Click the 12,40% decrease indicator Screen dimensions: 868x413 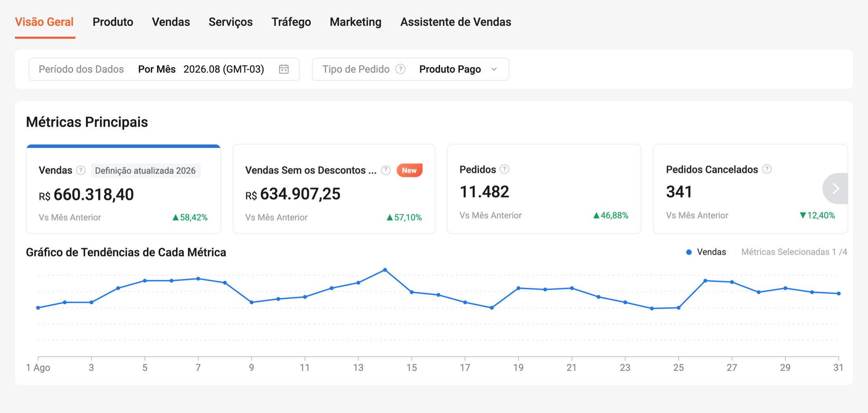[817, 215]
